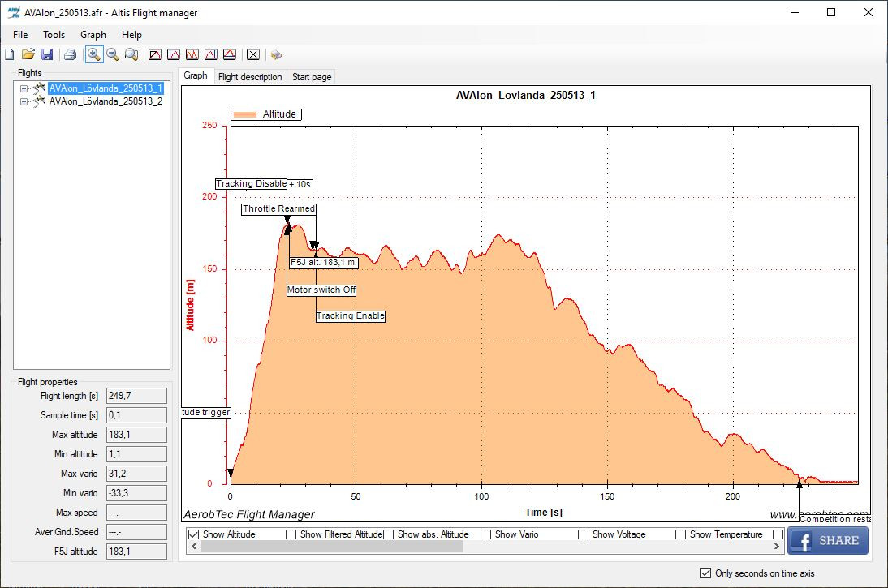Uncheck the Show Altitude checkbox
This screenshot has width=888, height=588.
tap(194, 534)
